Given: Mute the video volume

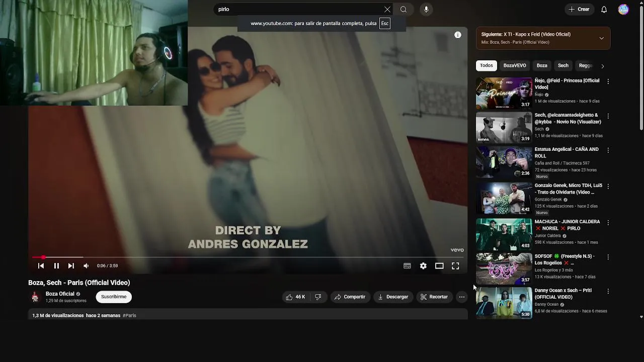Looking at the screenshot, I should click(86, 266).
